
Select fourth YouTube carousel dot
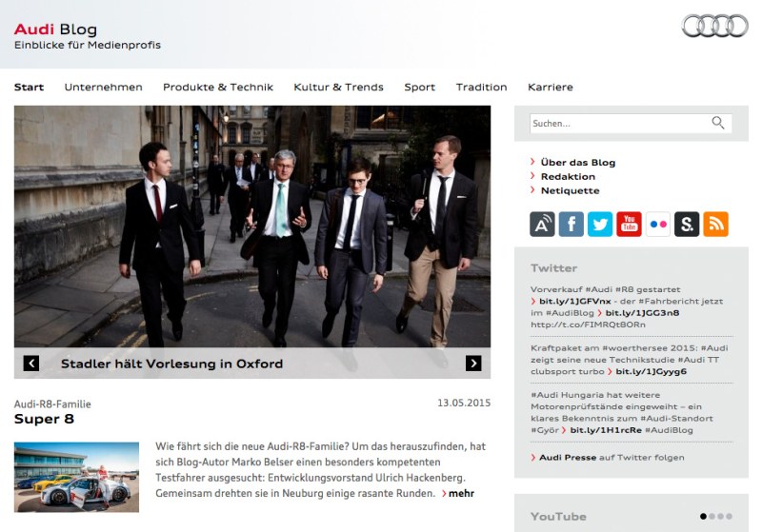pyautogui.click(x=729, y=517)
